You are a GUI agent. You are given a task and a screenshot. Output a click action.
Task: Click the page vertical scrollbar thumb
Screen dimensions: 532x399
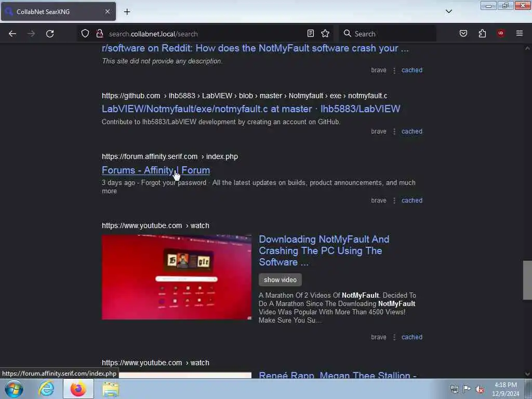coord(527,280)
